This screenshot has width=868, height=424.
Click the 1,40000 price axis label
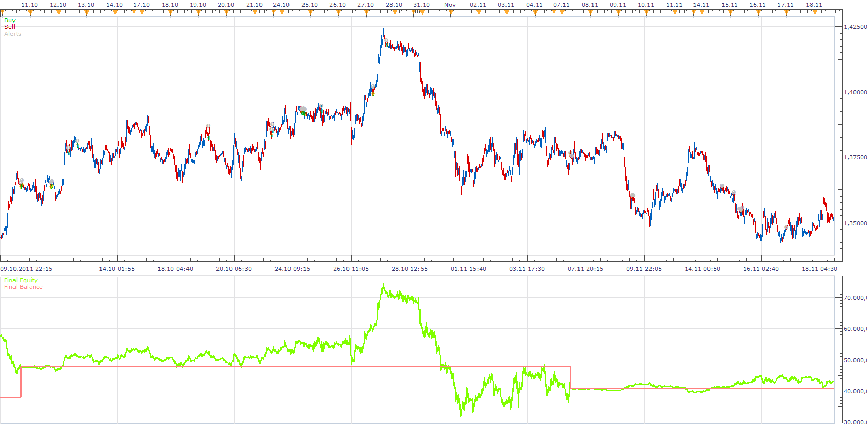click(856, 92)
